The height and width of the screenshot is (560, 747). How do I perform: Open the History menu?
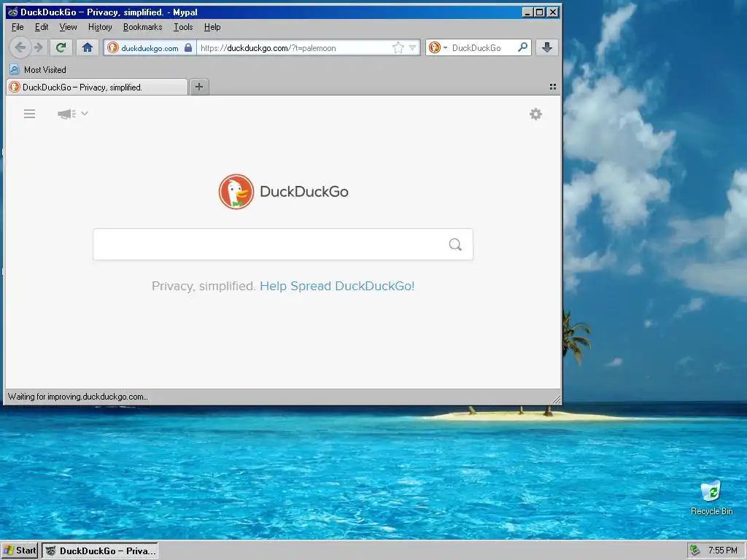(100, 27)
